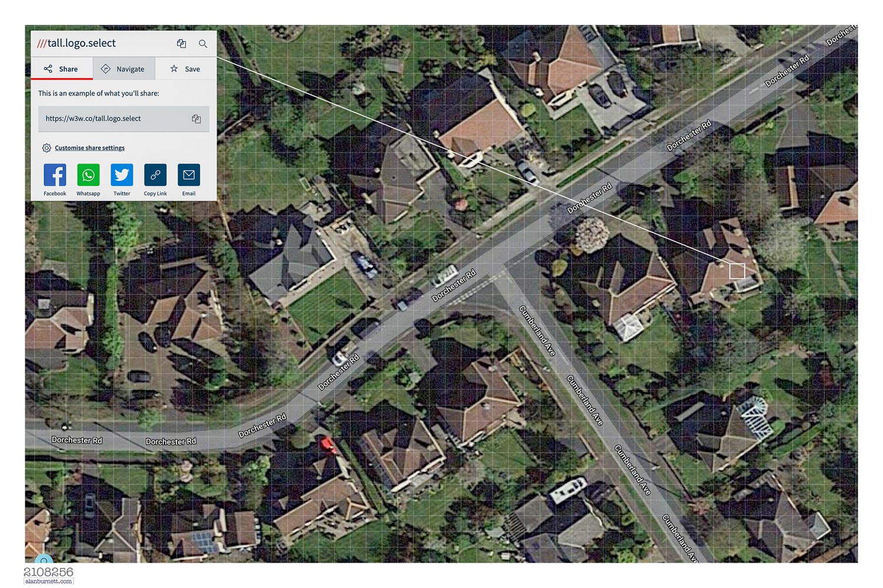Copy the w3w.co share URL icon
This screenshot has height=588, width=883.
click(196, 119)
